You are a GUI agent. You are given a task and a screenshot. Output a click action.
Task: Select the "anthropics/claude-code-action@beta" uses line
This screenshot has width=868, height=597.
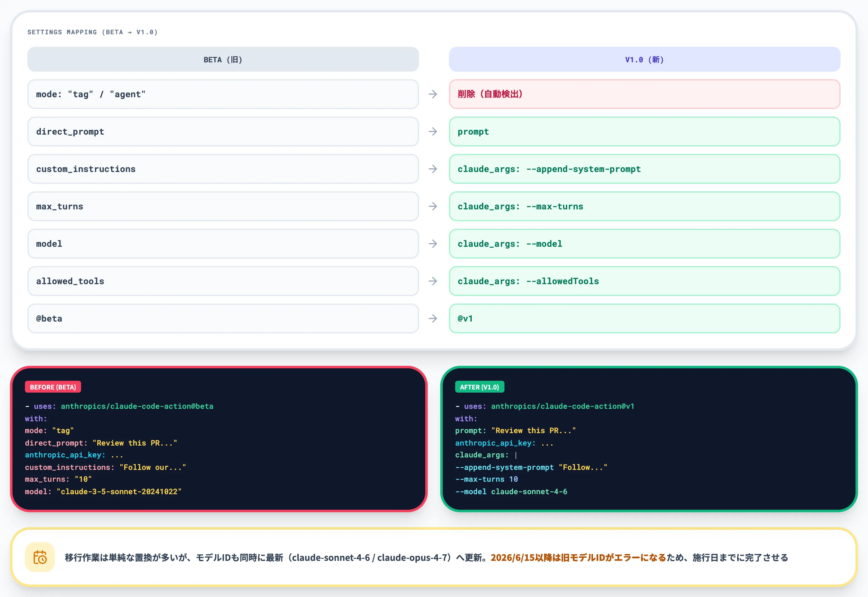tap(119, 406)
